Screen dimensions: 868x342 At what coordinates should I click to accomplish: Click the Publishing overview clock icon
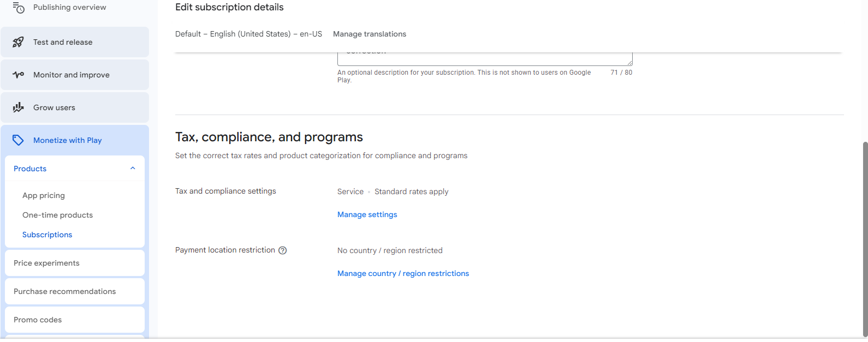19,8
